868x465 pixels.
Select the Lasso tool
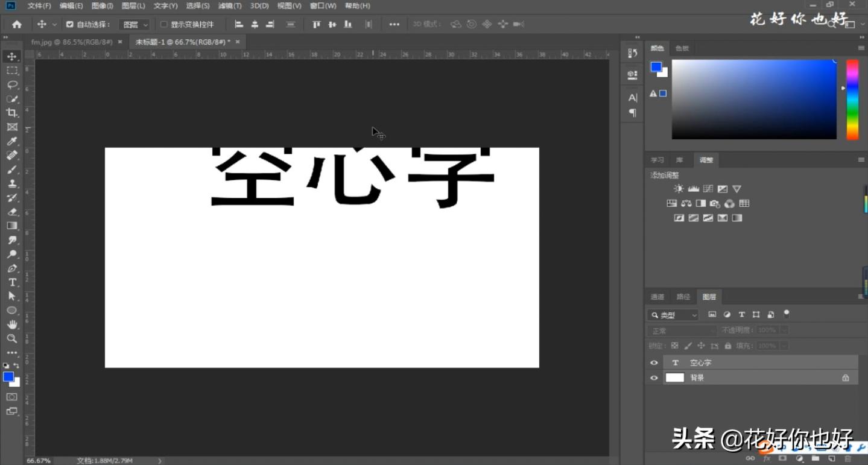[x=12, y=84]
